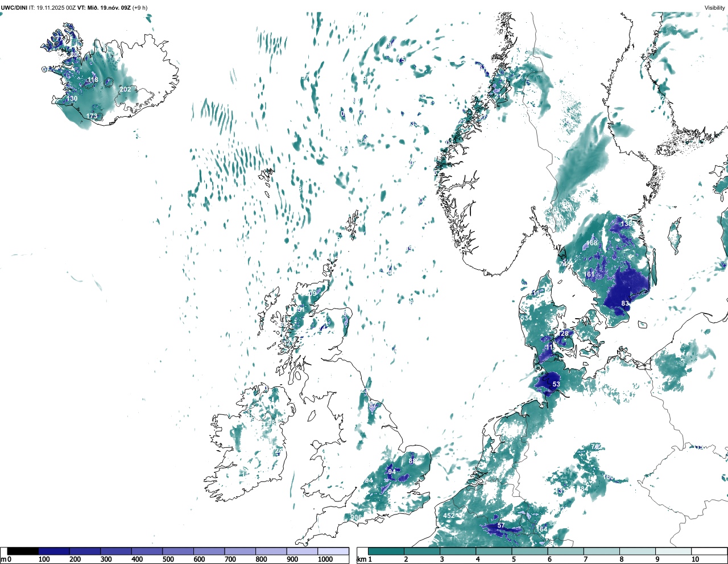Click the 100–200 m dark navy legend swatch
The image size is (728, 564).
(x=54, y=551)
